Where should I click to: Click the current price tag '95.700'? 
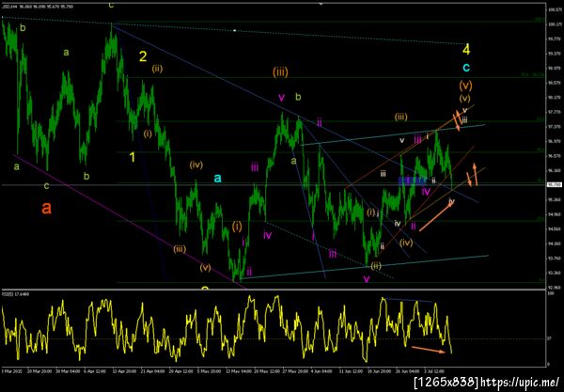click(555, 184)
